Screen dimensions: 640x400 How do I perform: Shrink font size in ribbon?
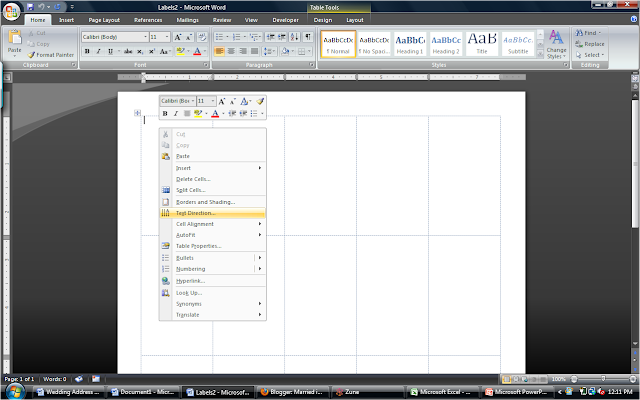coord(189,37)
